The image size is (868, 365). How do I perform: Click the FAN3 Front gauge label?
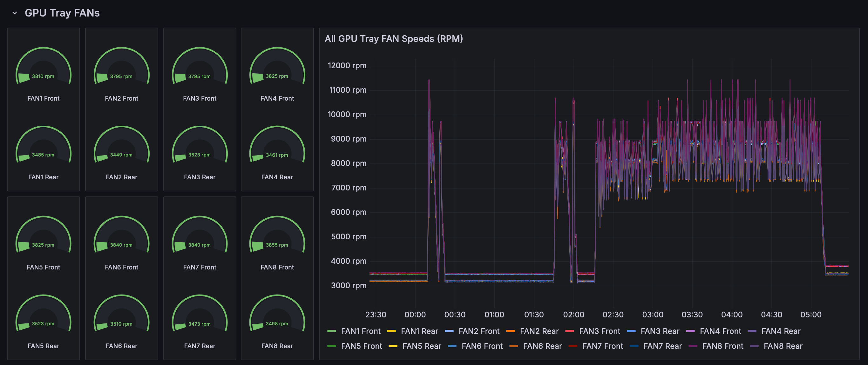[x=200, y=98]
